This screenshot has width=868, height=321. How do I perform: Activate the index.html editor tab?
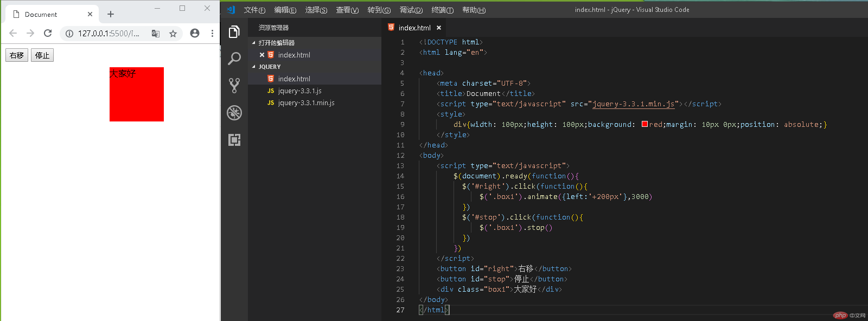pyautogui.click(x=414, y=28)
